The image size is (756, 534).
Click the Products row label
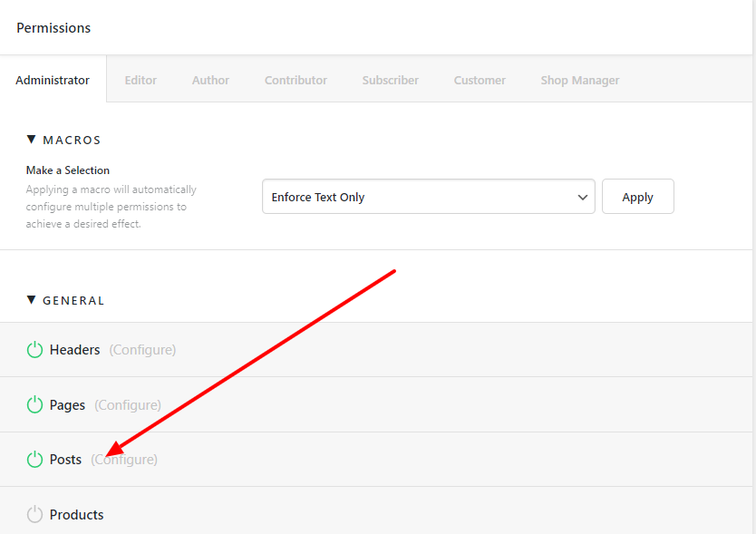77,515
